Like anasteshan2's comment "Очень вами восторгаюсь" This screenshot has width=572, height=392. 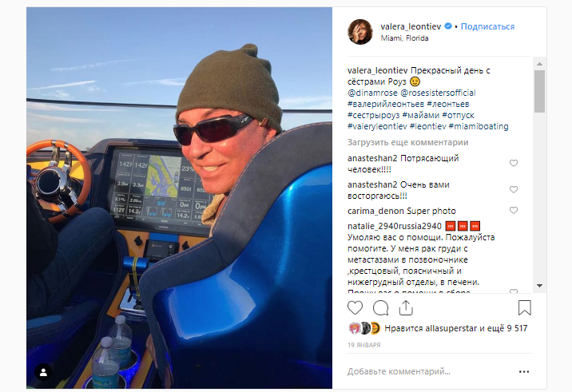click(x=514, y=190)
